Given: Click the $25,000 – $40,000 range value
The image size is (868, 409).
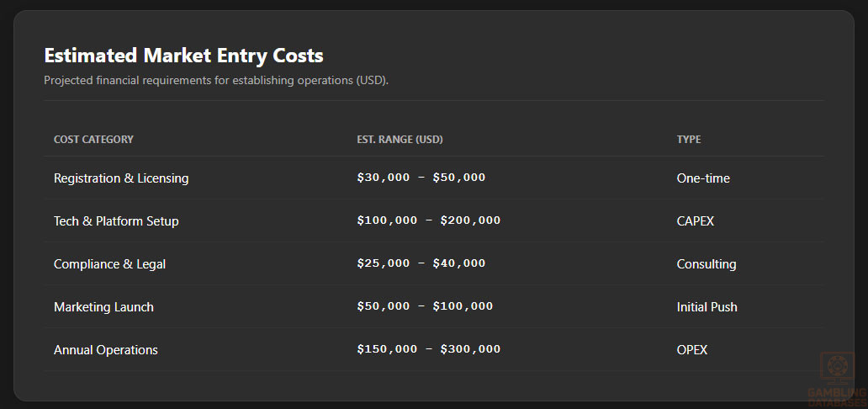Looking at the screenshot, I should [x=421, y=263].
